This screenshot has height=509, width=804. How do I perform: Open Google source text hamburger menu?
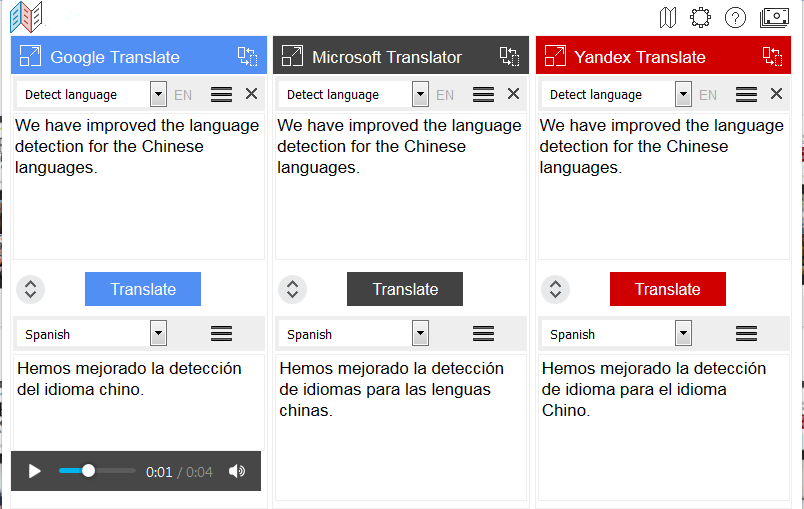pyautogui.click(x=222, y=94)
